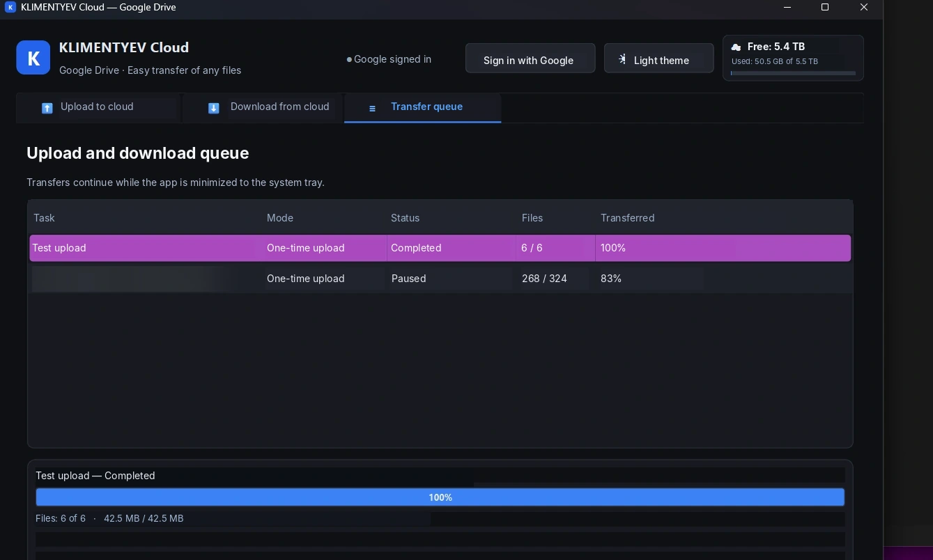Image resolution: width=933 pixels, height=560 pixels.
Task: Click the Transferred column header
Action: point(627,218)
